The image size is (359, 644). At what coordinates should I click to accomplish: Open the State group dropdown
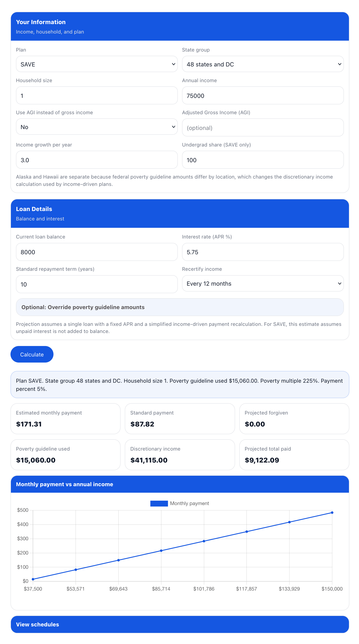click(262, 64)
